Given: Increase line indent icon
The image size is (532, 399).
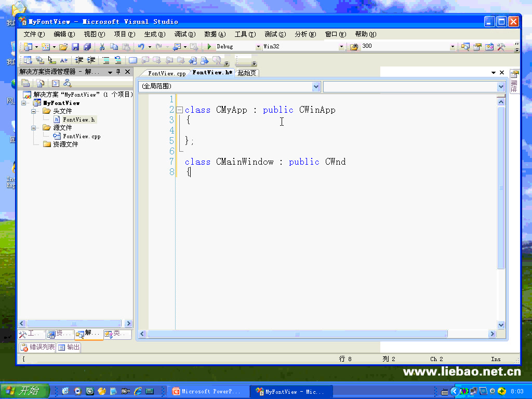Looking at the screenshot, I should 91,60.
